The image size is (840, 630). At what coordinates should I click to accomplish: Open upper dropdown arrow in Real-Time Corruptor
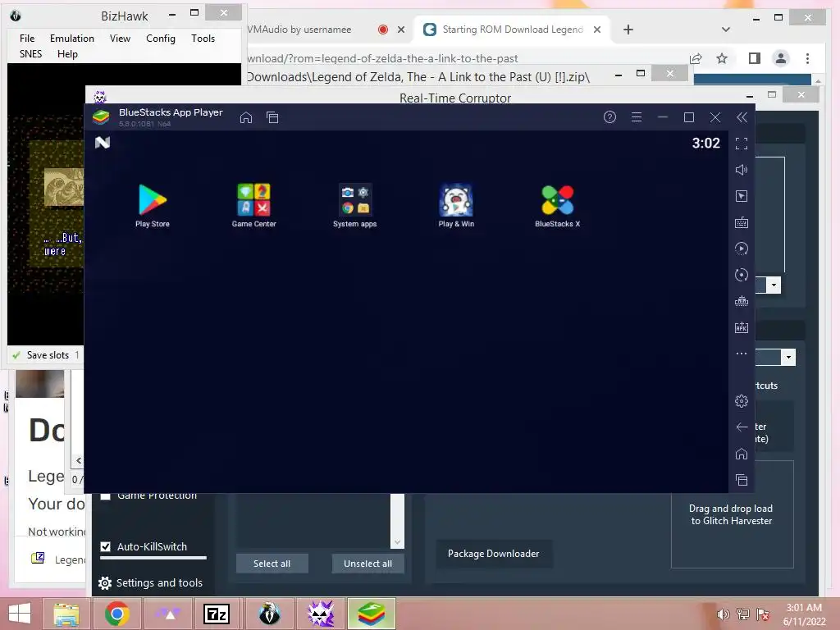pos(774,285)
